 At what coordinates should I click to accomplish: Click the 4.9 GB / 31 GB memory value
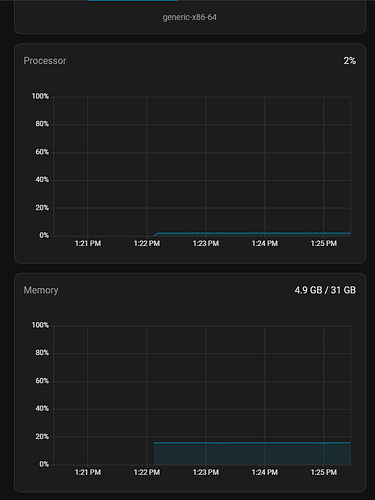(325, 290)
